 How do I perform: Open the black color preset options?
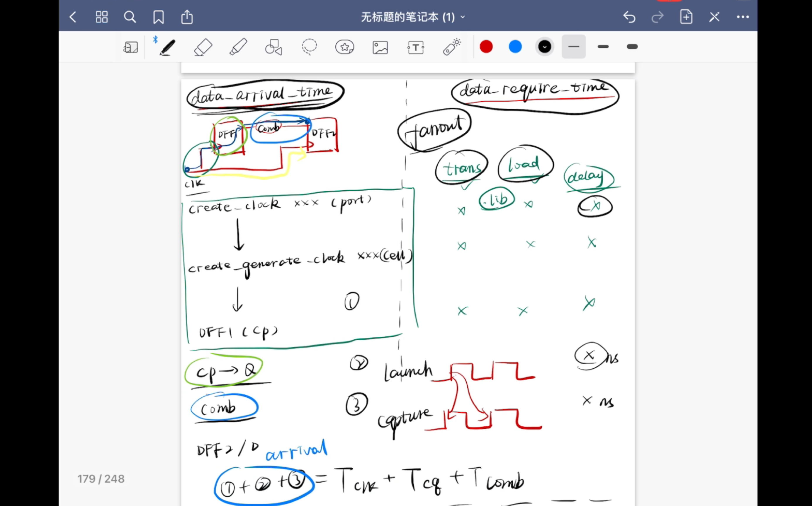544,47
